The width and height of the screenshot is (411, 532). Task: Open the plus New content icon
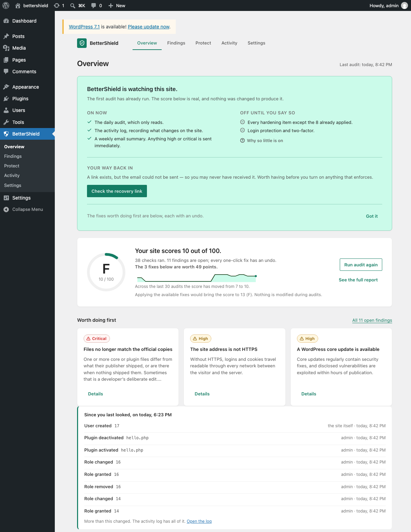(111, 5)
